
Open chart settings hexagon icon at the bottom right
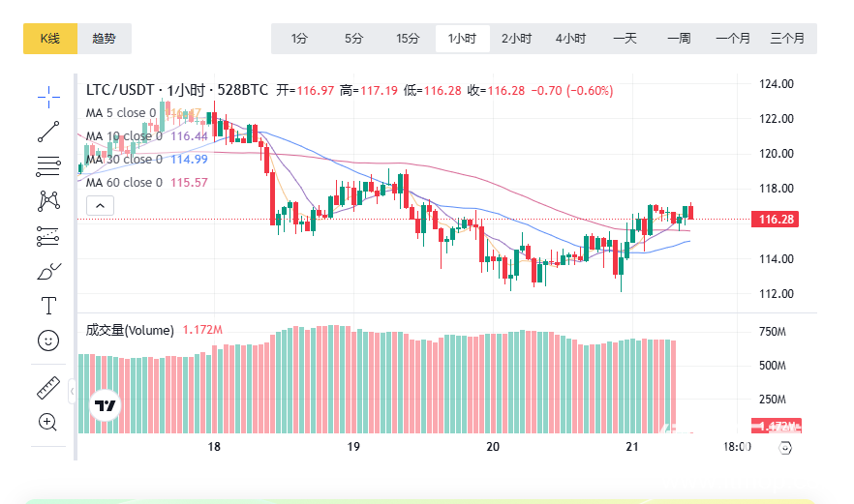click(784, 447)
